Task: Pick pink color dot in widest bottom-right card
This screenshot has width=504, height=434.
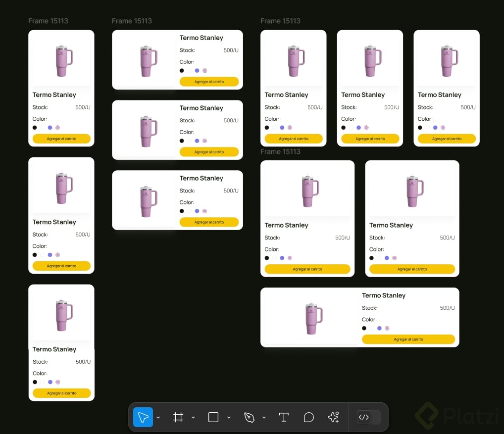Action: point(387,328)
